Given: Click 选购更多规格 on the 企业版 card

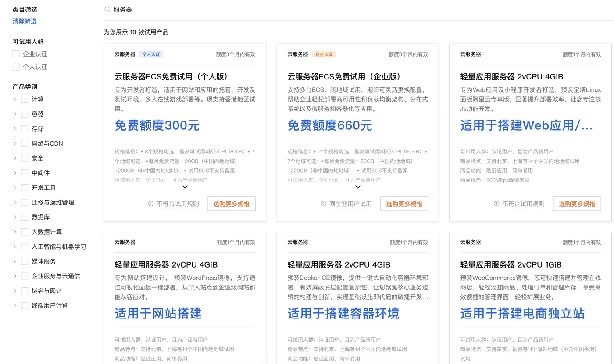Looking at the screenshot, I should (404, 203).
